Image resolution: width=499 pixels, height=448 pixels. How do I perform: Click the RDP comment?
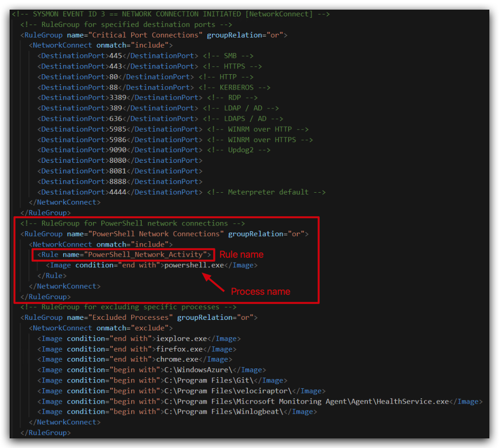pos(232,98)
